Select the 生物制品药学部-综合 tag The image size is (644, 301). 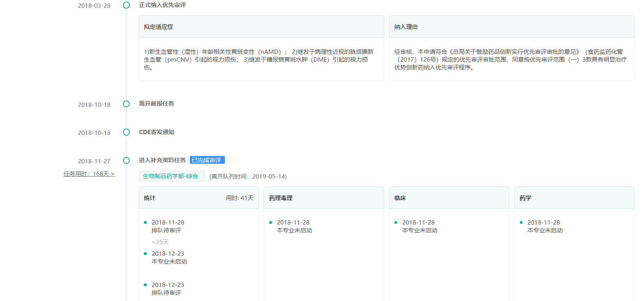[171, 176]
